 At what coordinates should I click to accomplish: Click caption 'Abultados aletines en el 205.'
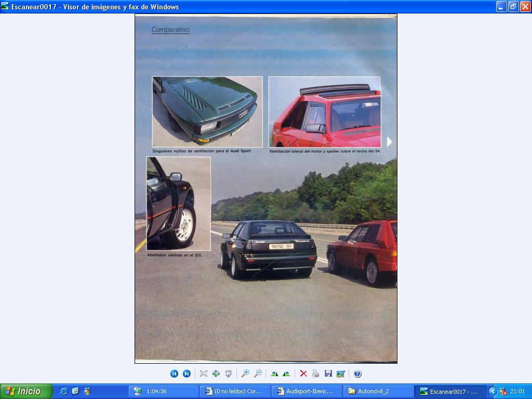(x=175, y=255)
